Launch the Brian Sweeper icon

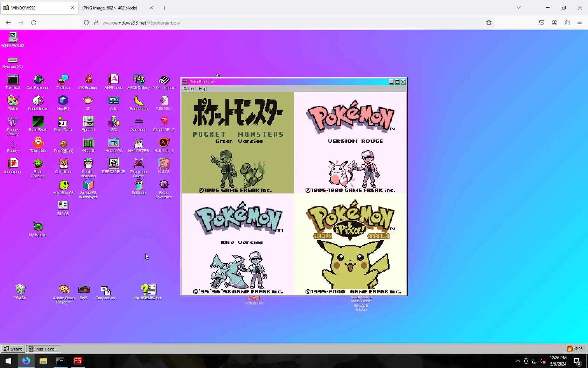164,189
